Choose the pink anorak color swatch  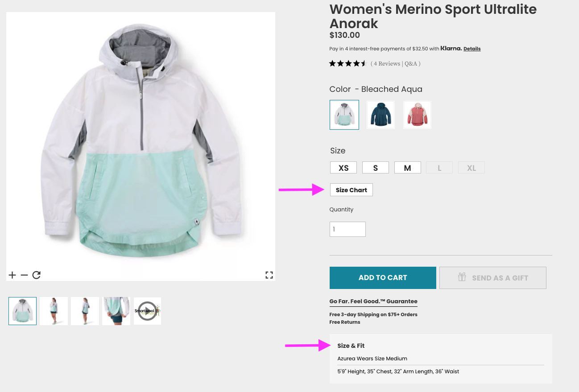pyautogui.click(x=417, y=115)
